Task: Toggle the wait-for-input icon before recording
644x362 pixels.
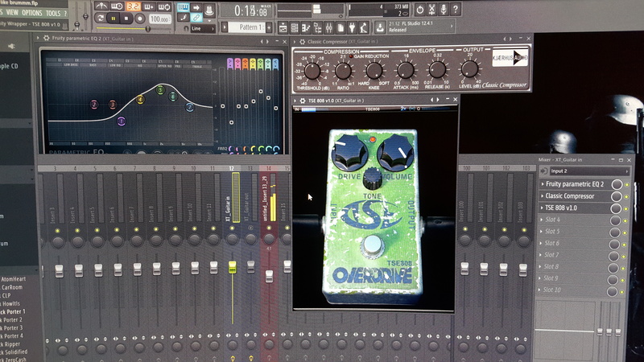Action: pyautogui.click(x=117, y=6)
